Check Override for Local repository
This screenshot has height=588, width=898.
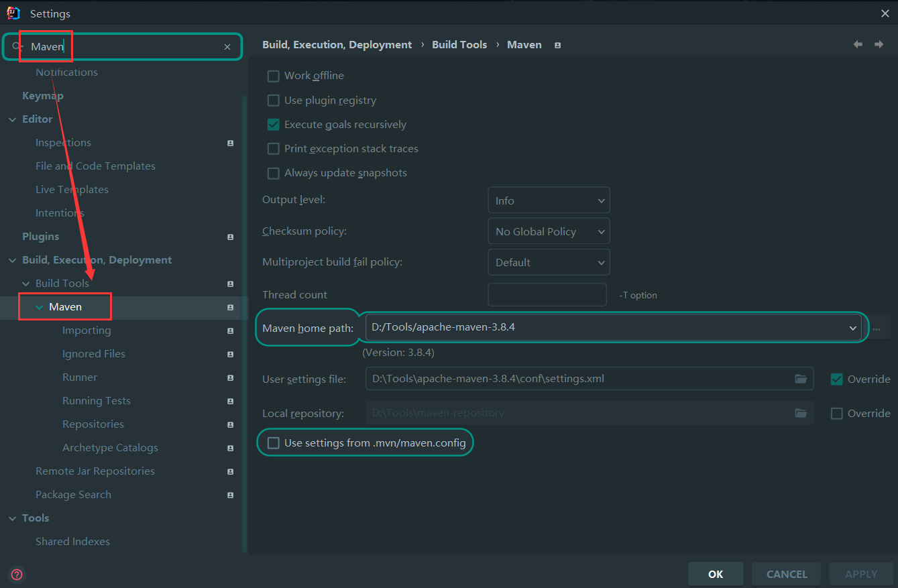(836, 413)
